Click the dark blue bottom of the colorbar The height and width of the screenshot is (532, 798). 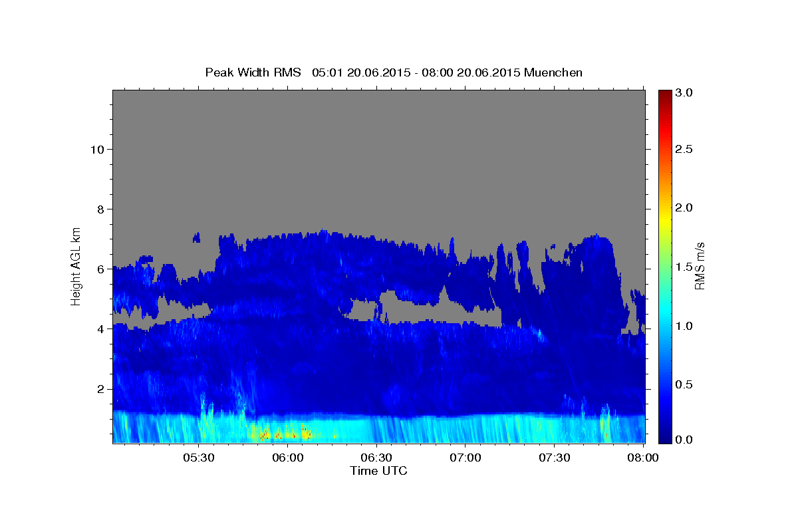(x=665, y=438)
